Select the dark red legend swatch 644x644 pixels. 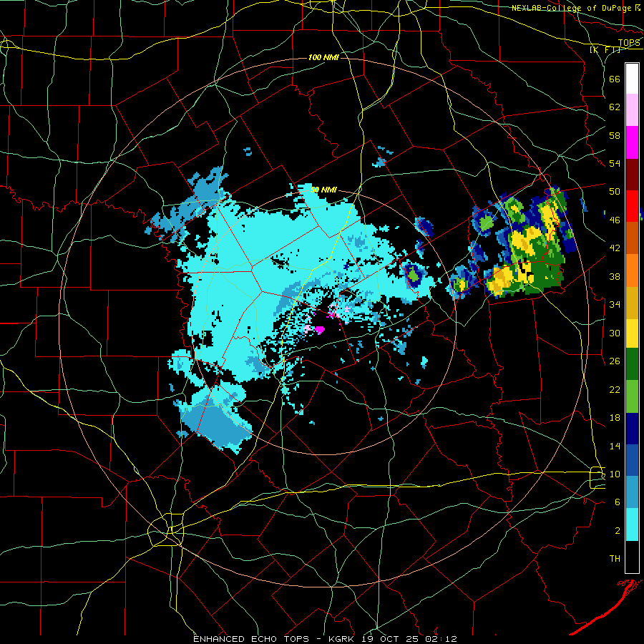click(632, 174)
